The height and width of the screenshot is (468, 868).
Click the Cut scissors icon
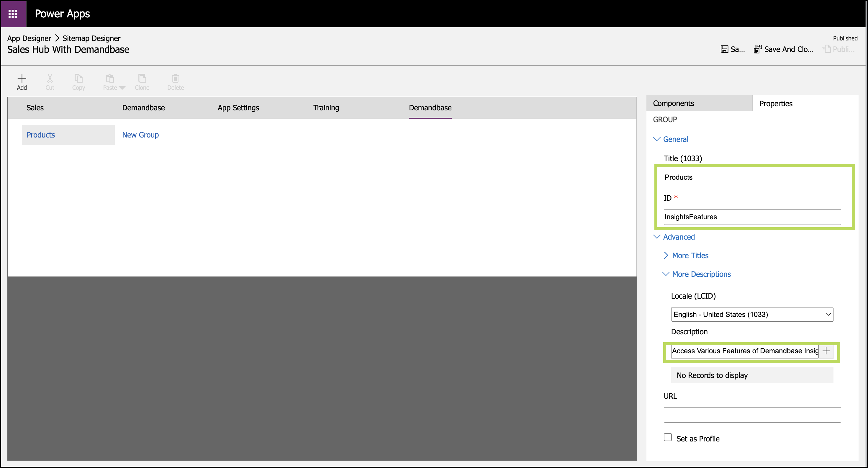pyautogui.click(x=50, y=78)
